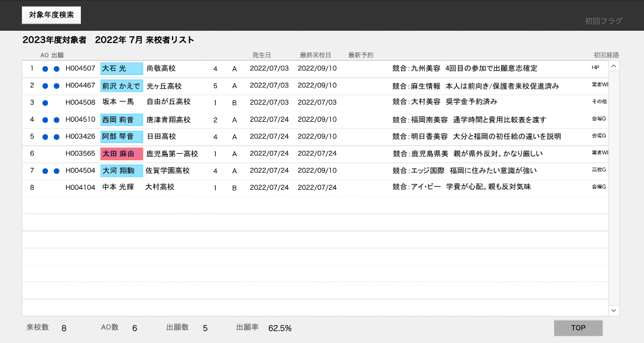
Task: Click the 出願 dot in 西岡 莉音 row
Action: (x=57, y=120)
